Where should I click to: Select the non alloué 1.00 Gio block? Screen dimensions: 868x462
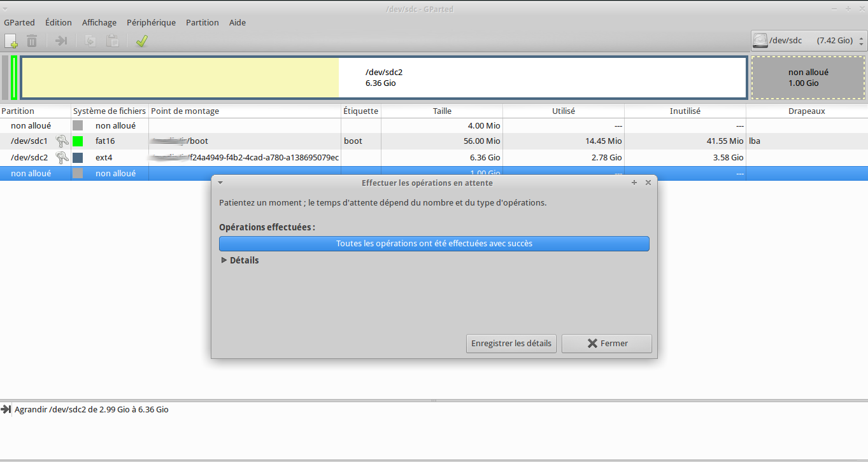point(808,78)
